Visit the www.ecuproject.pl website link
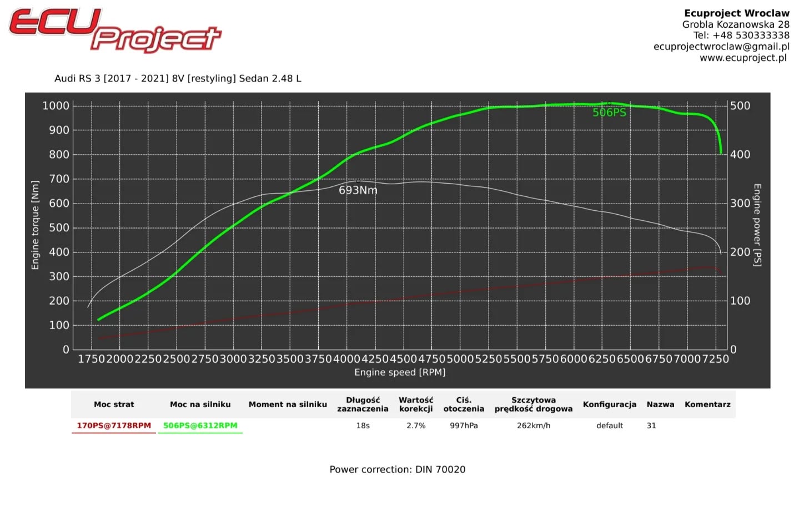Image resolution: width=799 pixels, height=532 pixels. pyautogui.click(x=743, y=58)
